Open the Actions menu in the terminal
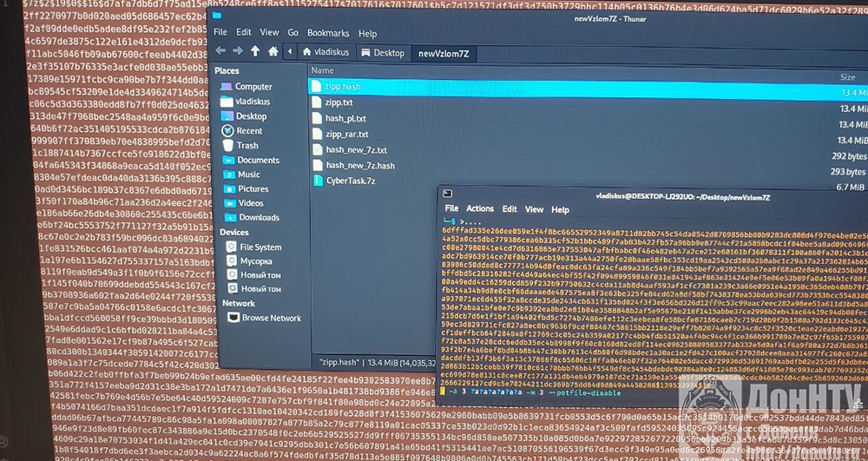The width and height of the screenshot is (868, 461). (x=480, y=209)
